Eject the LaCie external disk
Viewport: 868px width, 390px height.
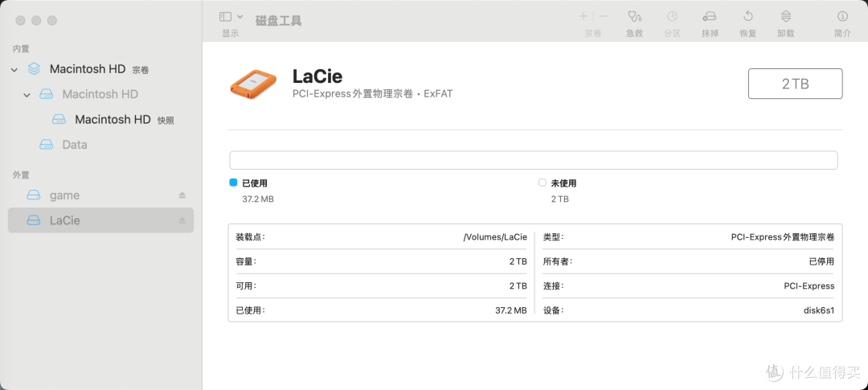coord(182,220)
